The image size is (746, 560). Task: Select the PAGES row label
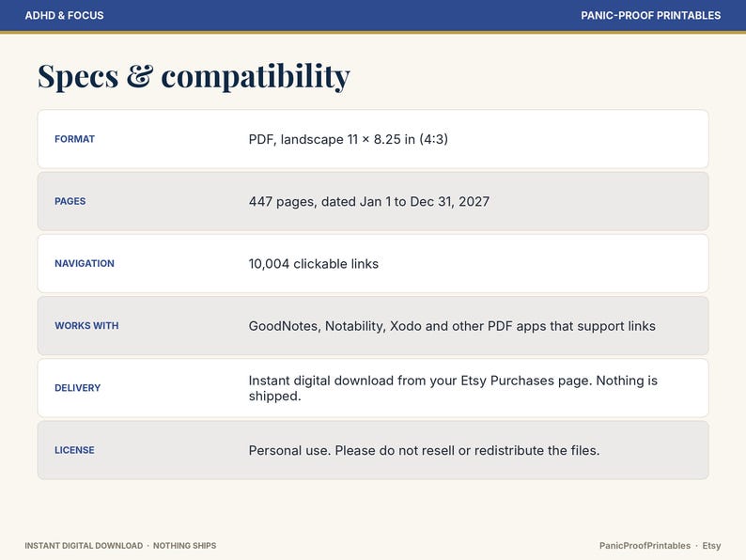[x=70, y=201]
